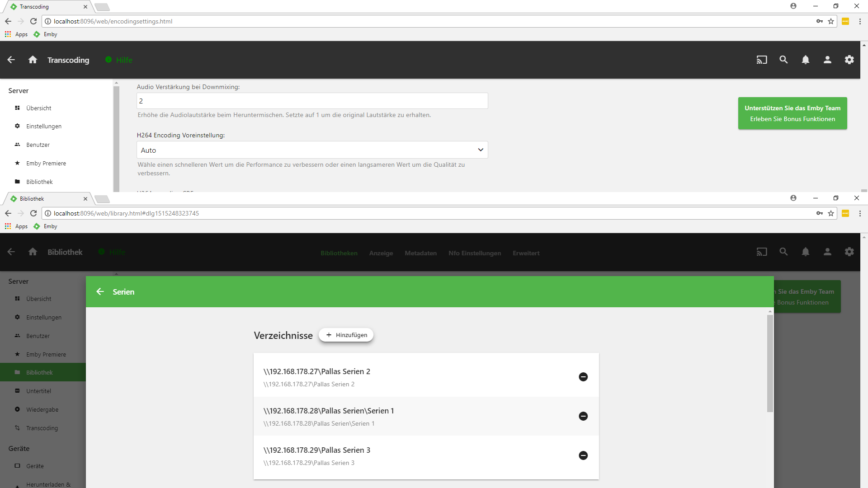The image size is (868, 488).
Task: Select \\192.168.178.29\Pallas Serien 3 entry
Action: (426, 456)
